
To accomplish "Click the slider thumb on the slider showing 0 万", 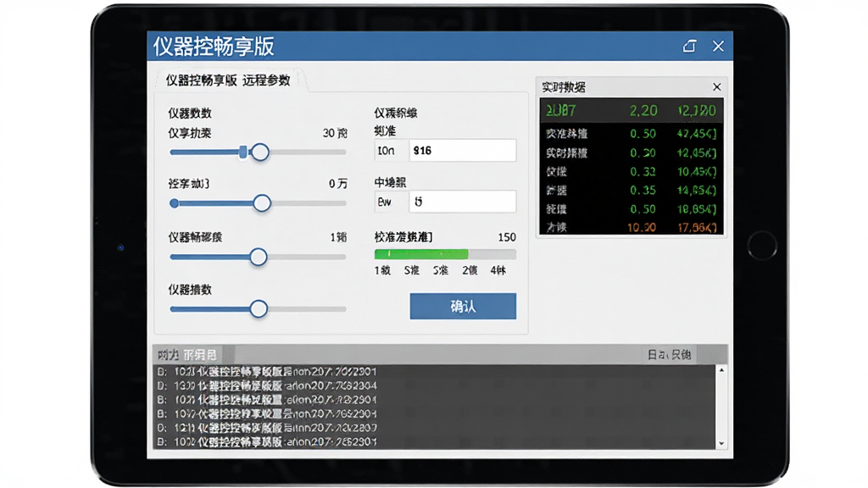I will click(262, 203).
